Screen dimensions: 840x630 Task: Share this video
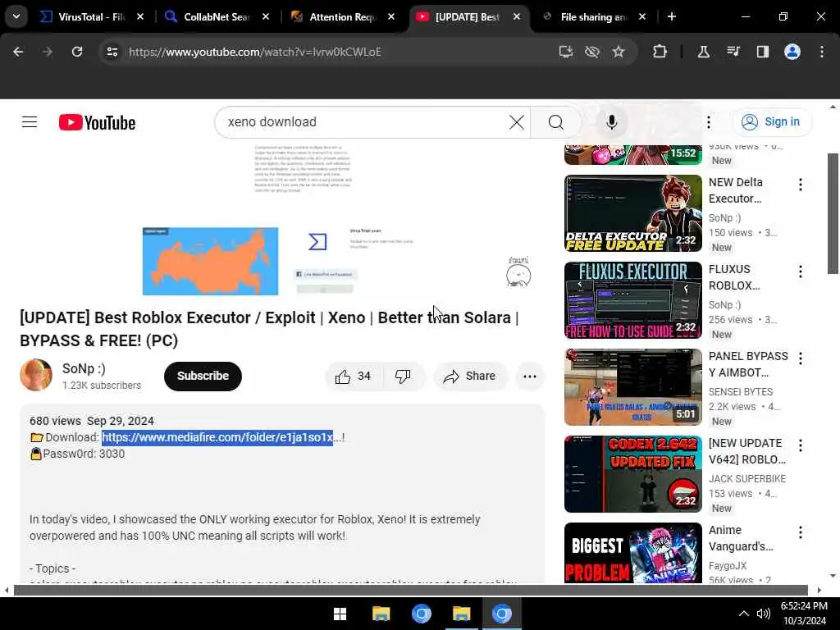470,376
